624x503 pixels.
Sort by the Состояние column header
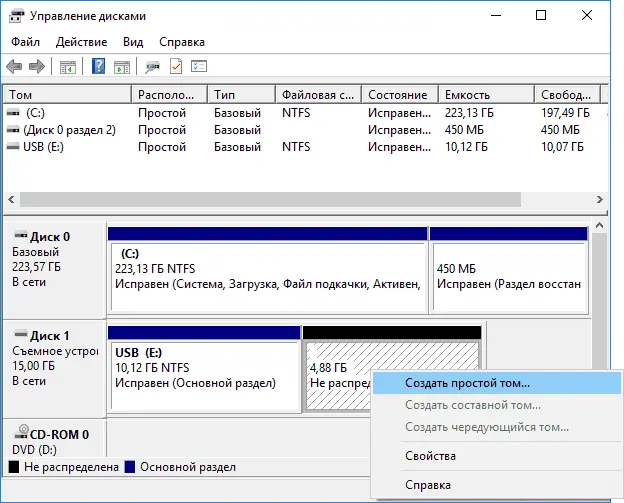click(400, 95)
